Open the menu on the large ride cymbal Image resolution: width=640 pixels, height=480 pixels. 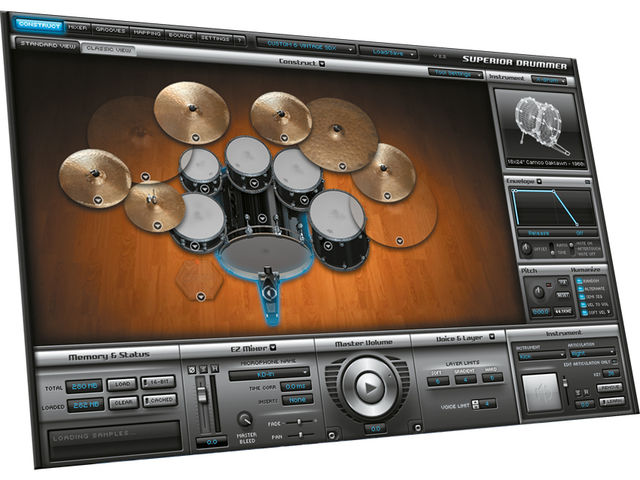point(342,166)
